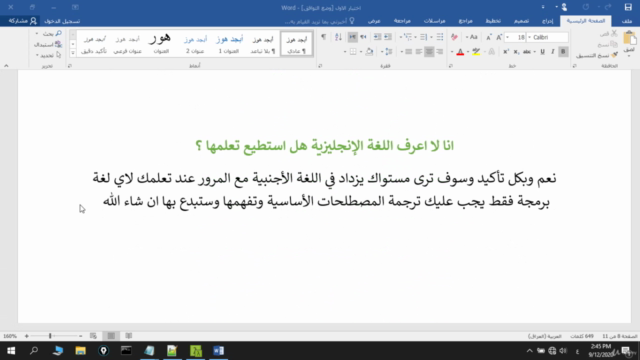Open the ملف (File) tab
This screenshot has height=360, width=640.
point(627,21)
